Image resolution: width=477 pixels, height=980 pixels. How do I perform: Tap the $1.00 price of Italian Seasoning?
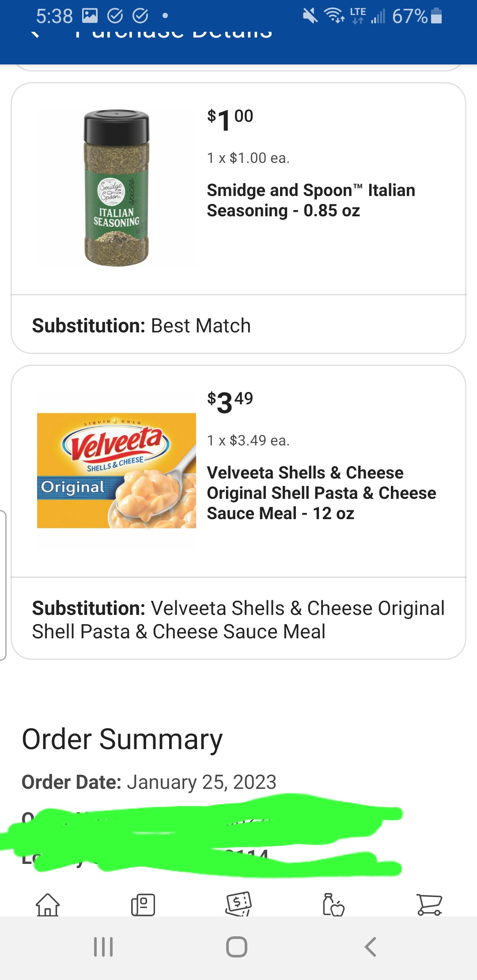(230, 120)
